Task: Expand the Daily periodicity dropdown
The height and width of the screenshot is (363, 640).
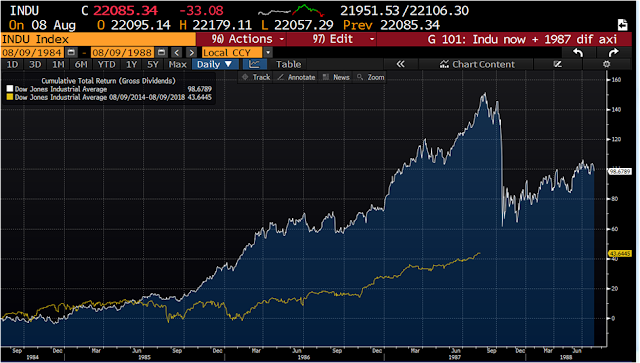Action: coord(215,64)
